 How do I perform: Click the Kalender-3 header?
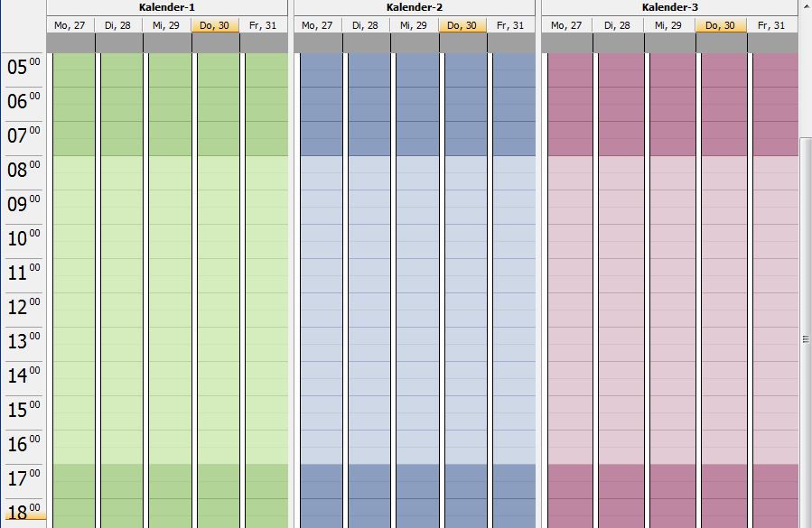point(669,7)
